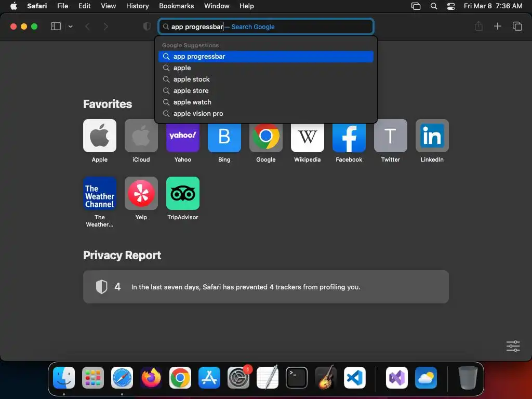Open the Privacy Report tracker summary

265,287
